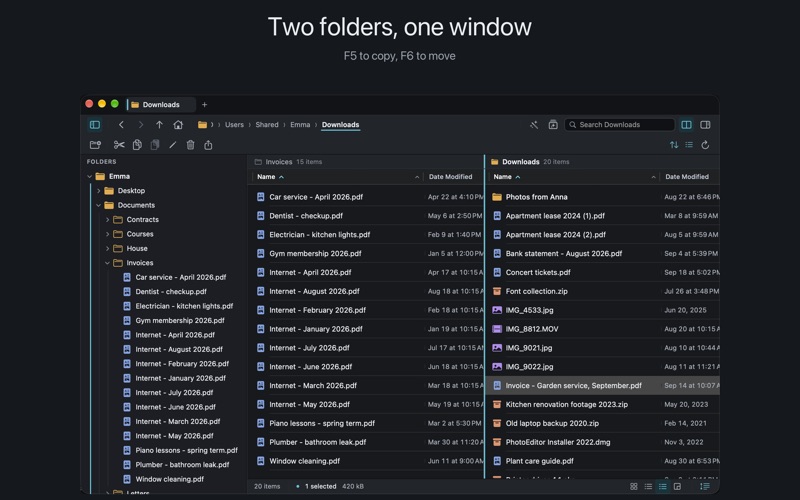The height and width of the screenshot is (500, 800).
Task: Go forward with the right arrow
Action: [x=140, y=124]
